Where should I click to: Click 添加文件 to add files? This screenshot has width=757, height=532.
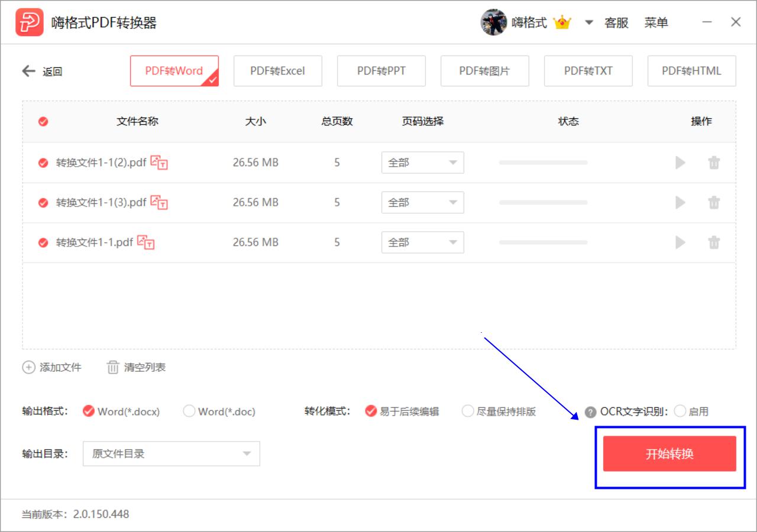tap(52, 368)
